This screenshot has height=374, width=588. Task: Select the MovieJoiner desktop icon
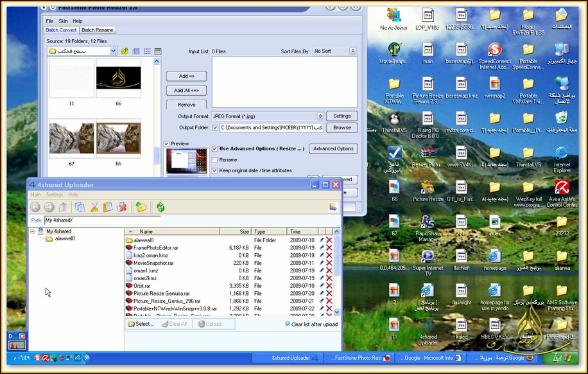393,19
